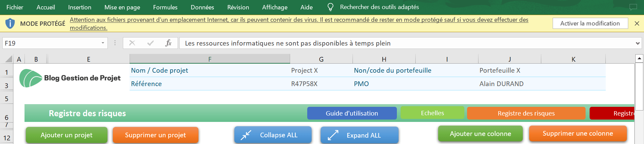
Task: Click the vertical scrollbar up arrow
Action: [639, 58]
